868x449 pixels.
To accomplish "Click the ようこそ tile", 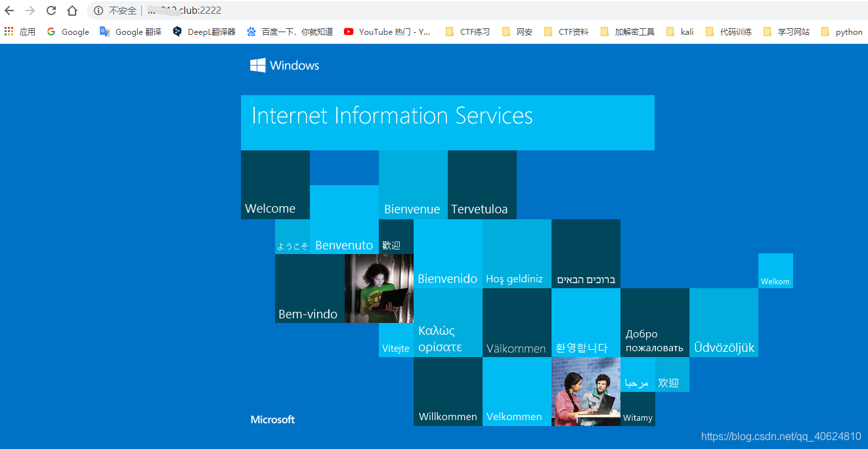I will [292, 236].
